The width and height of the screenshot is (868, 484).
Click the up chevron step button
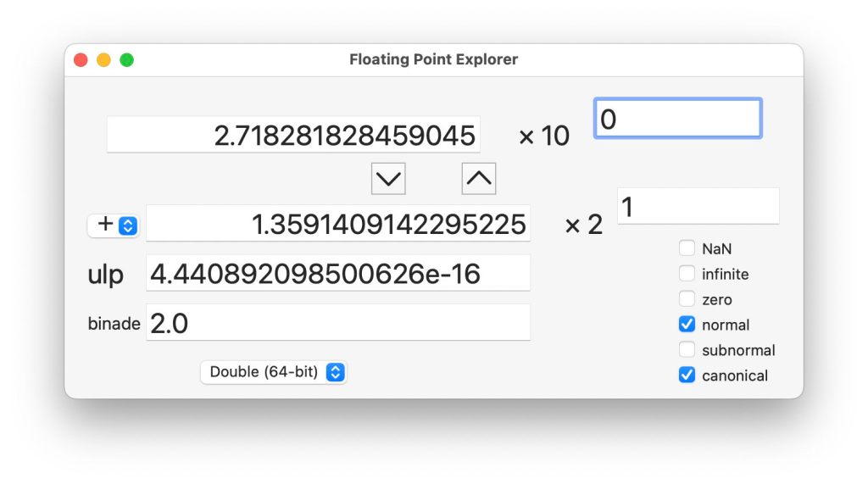click(x=478, y=179)
